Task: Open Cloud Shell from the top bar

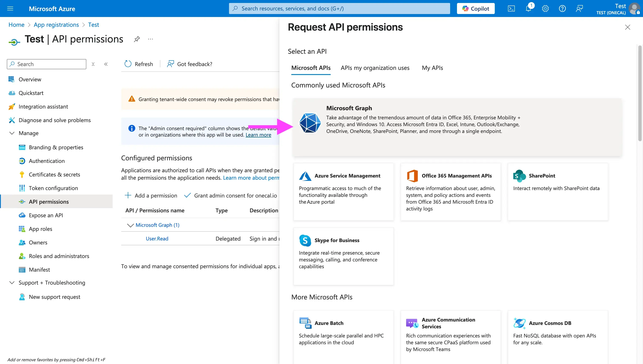Action: click(x=511, y=8)
